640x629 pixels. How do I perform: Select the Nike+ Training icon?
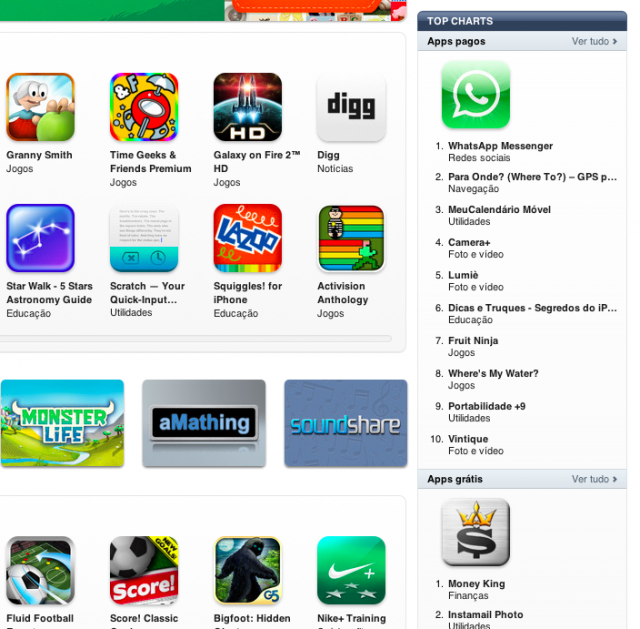click(351, 570)
